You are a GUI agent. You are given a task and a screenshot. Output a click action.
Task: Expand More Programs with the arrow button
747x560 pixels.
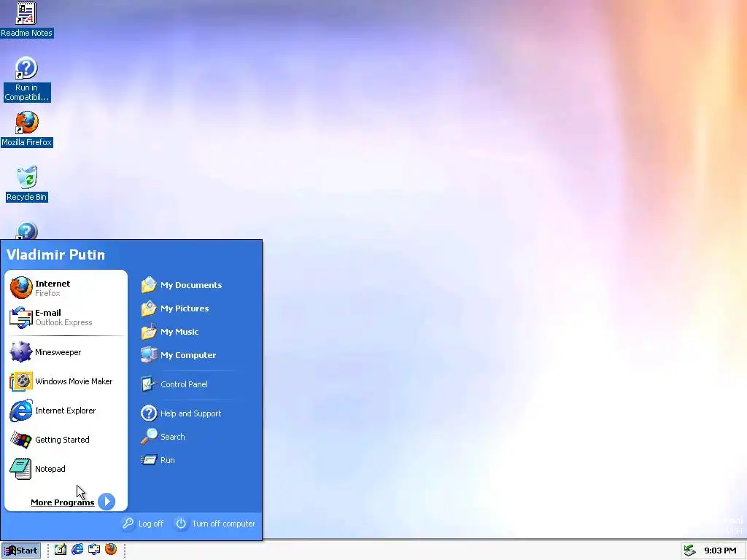click(x=107, y=502)
